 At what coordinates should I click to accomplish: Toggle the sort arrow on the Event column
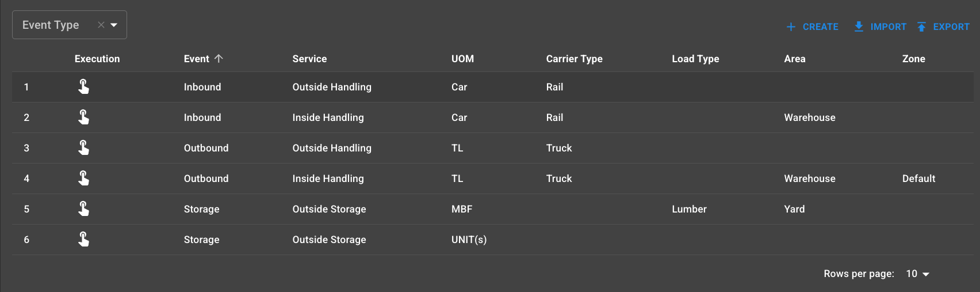(219, 59)
